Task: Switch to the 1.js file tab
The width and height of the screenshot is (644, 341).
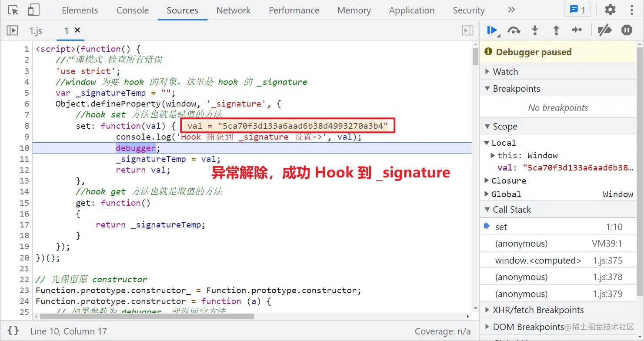Action: pos(36,30)
